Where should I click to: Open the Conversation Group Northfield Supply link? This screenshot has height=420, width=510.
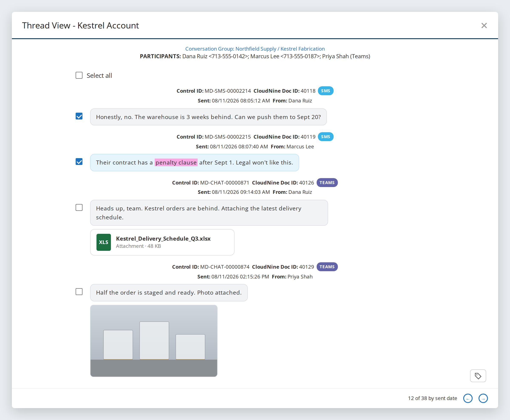(255, 49)
